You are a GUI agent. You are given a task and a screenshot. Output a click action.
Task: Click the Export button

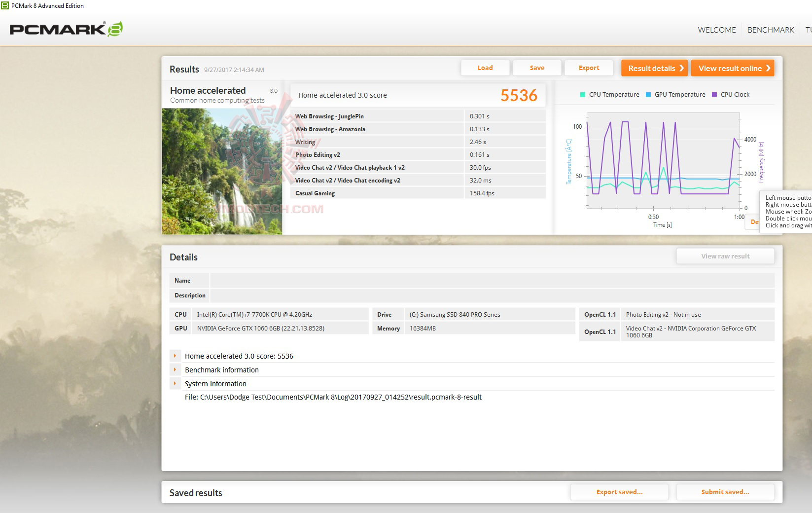(x=589, y=68)
